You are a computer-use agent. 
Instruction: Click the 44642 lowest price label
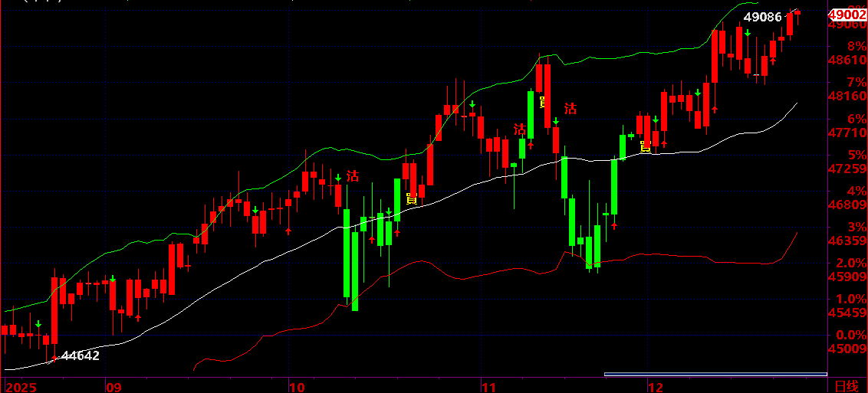click(x=81, y=355)
